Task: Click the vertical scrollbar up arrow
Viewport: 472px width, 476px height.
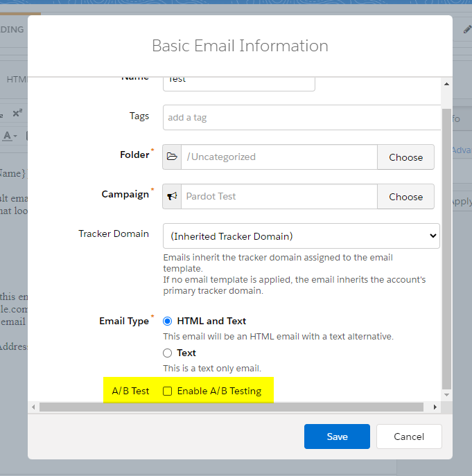Action: [x=446, y=84]
